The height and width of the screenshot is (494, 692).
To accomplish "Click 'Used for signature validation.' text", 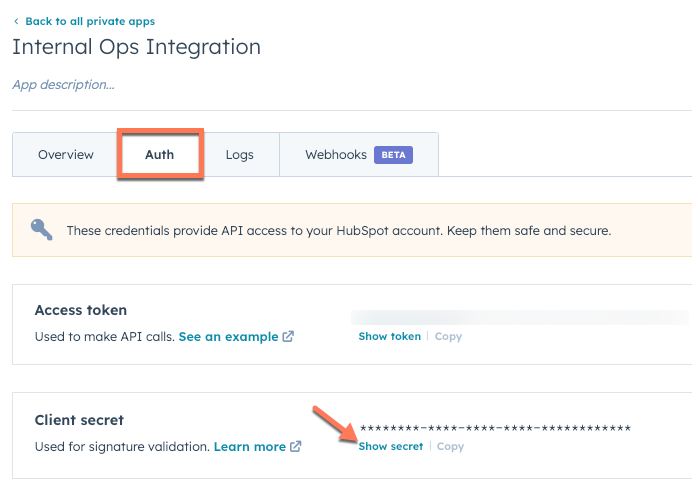I will coord(122,447).
